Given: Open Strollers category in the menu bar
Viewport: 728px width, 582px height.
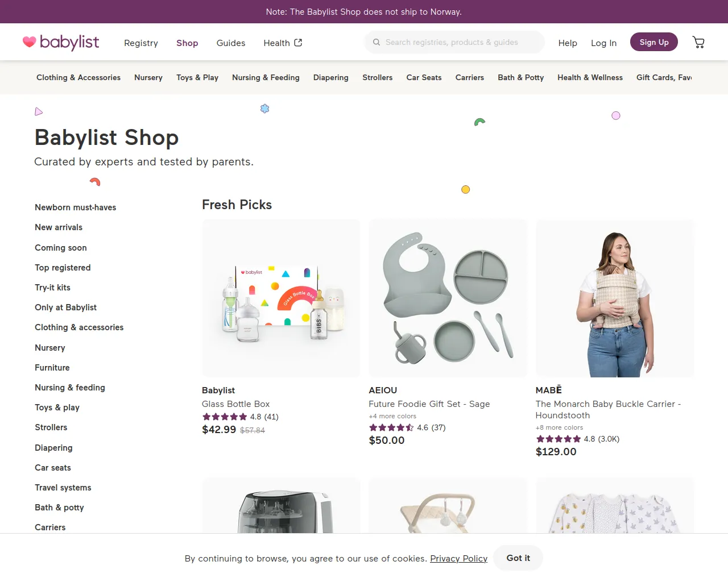Looking at the screenshot, I should (x=377, y=77).
